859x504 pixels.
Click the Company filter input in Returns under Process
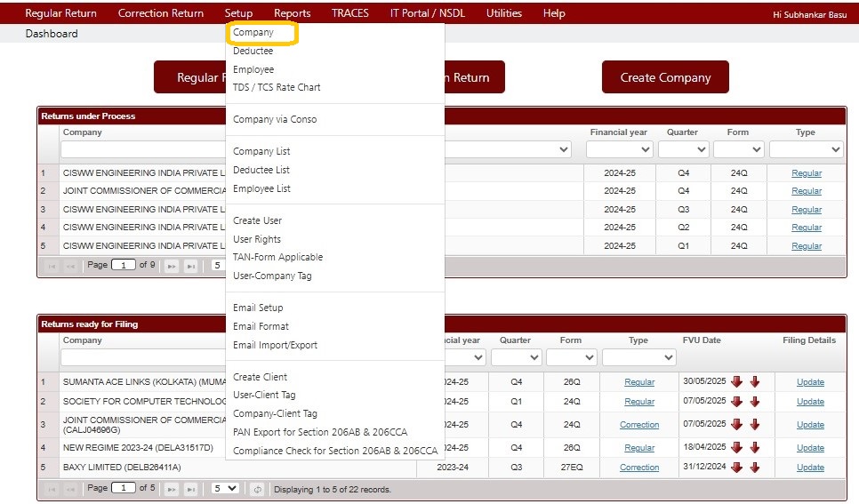(142, 149)
